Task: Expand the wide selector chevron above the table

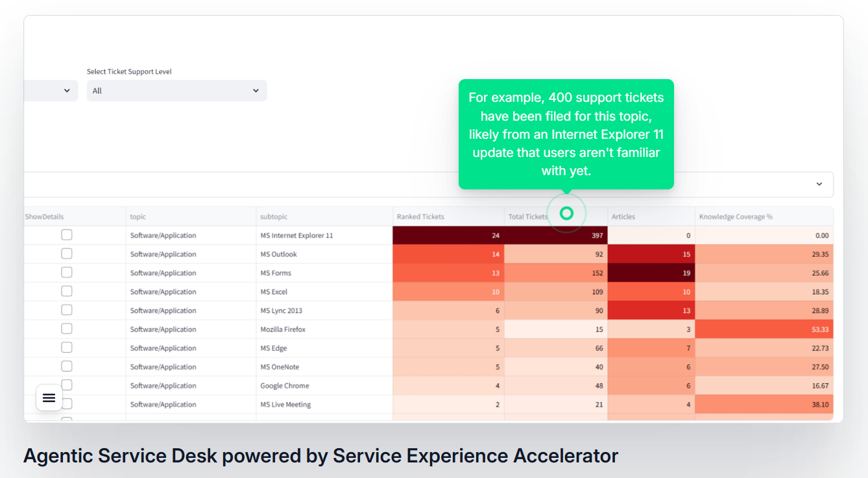Action: pyautogui.click(x=819, y=184)
